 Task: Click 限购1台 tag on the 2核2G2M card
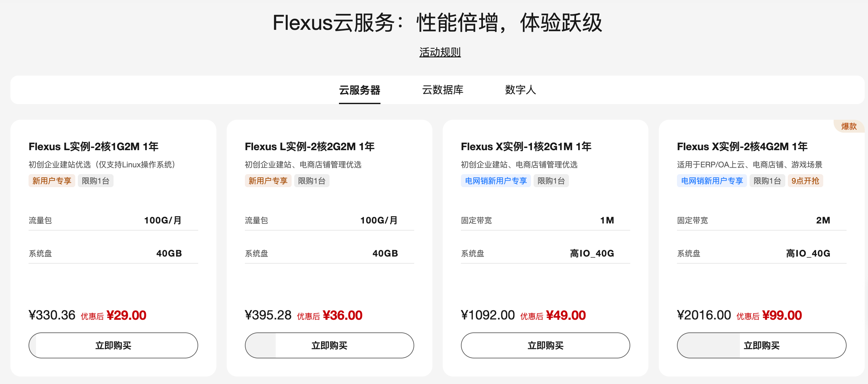tap(311, 181)
